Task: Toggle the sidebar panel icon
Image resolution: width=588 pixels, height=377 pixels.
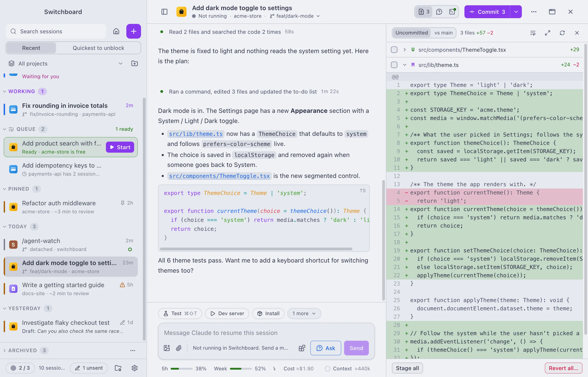Action: (164, 12)
